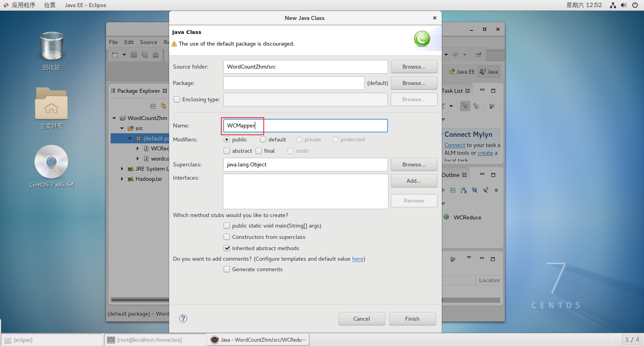Click Focus on Workweek icon in Task List
The height and width of the screenshot is (346, 644).
point(492,106)
